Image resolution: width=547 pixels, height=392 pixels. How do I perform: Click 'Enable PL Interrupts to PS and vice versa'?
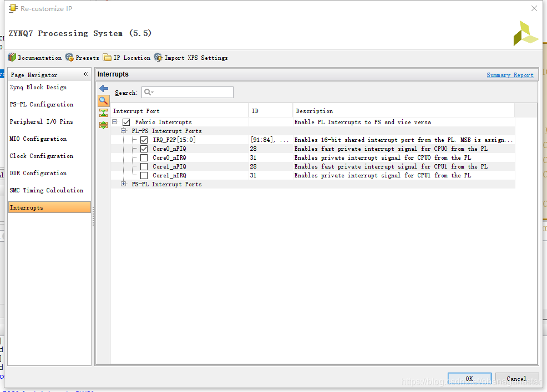(x=363, y=122)
